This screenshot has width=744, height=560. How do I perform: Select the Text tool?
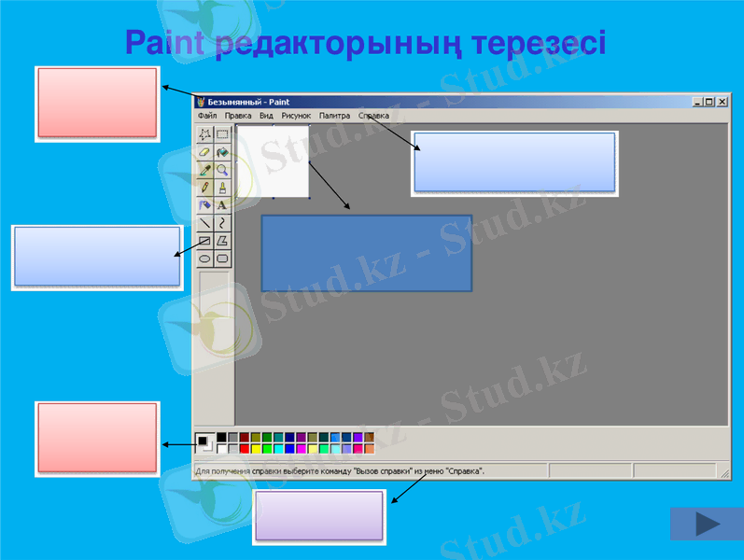pos(222,204)
